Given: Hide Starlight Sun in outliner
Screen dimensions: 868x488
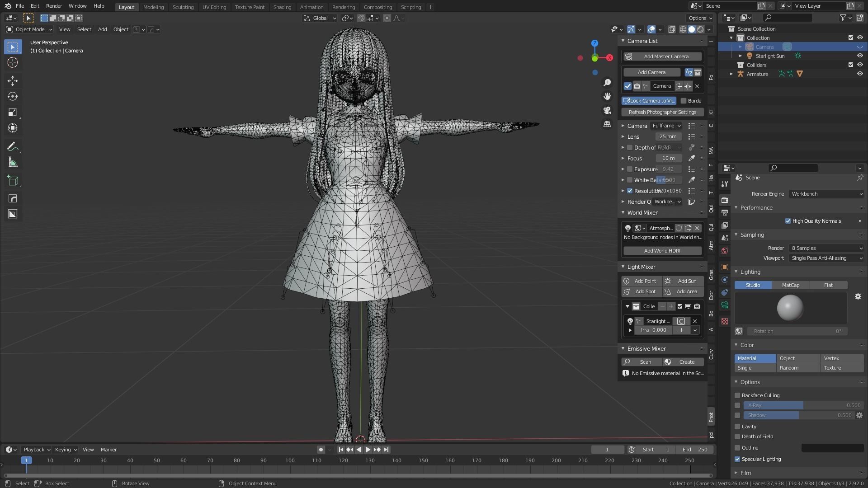Looking at the screenshot, I should pyautogui.click(x=860, y=56).
